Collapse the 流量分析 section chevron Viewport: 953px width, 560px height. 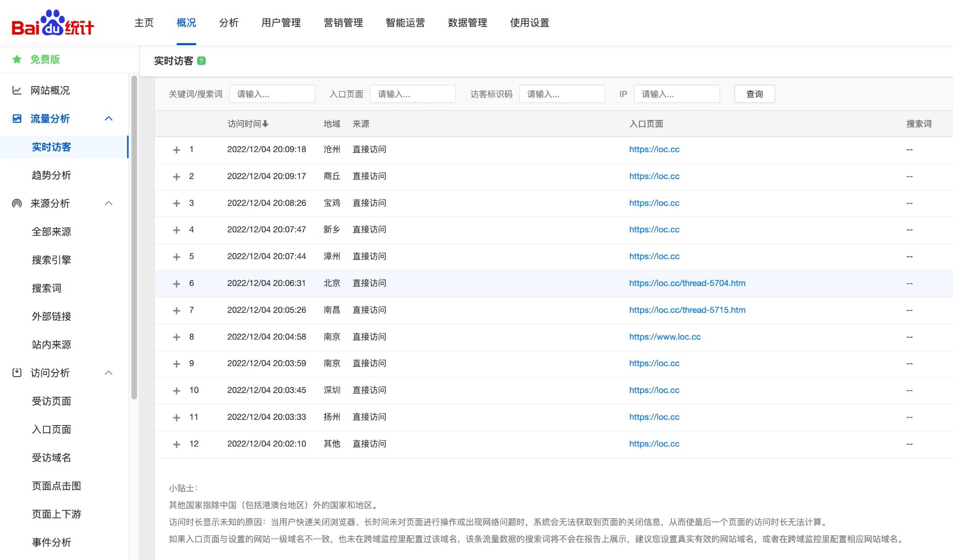point(108,119)
